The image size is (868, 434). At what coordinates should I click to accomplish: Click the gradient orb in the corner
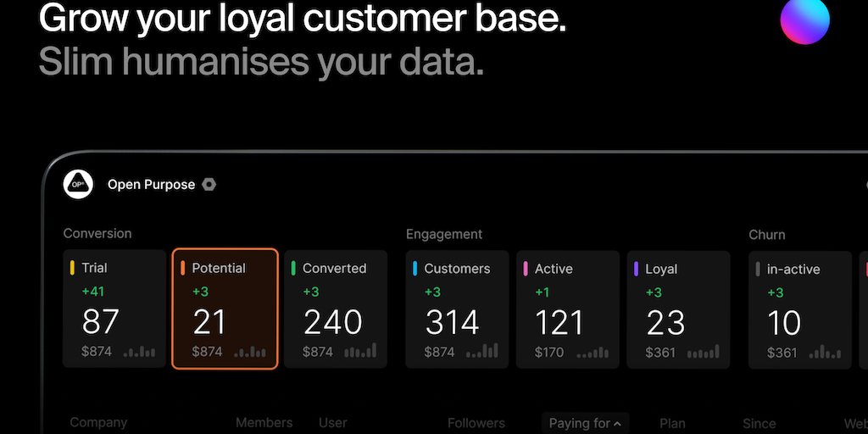tap(804, 20)
